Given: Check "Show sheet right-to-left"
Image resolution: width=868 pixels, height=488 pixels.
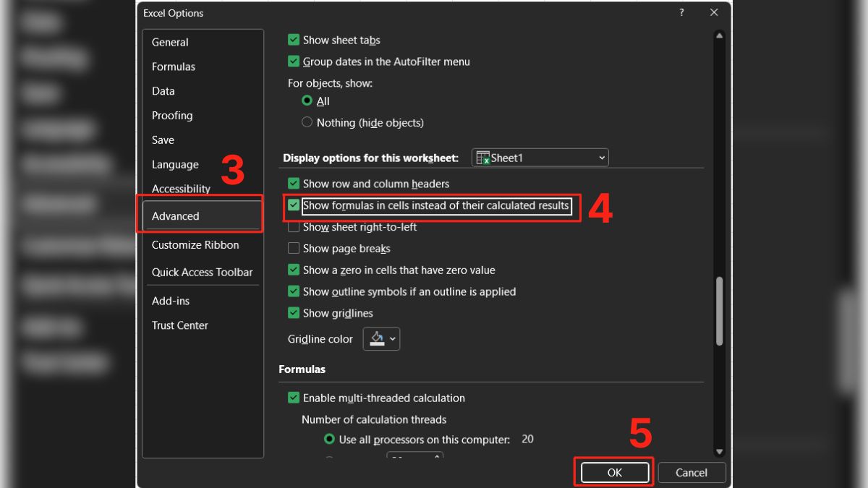Looking at the screenshot, I should tap(294, 226).
